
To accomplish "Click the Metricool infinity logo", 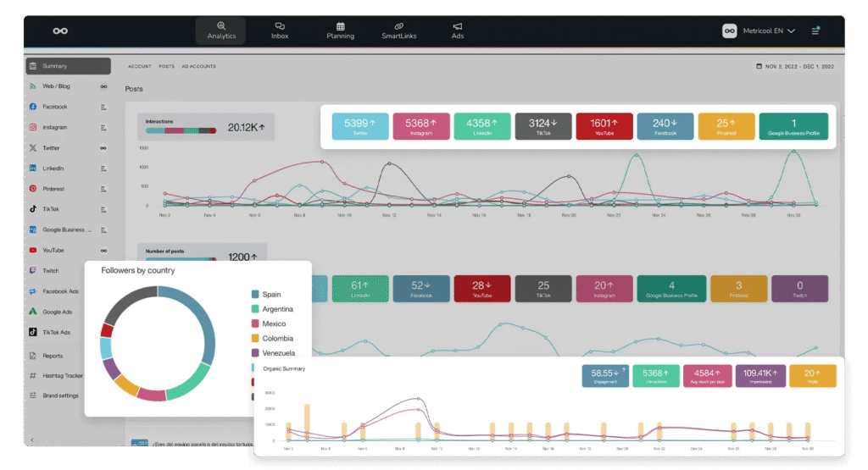I will tap(60, 30).
